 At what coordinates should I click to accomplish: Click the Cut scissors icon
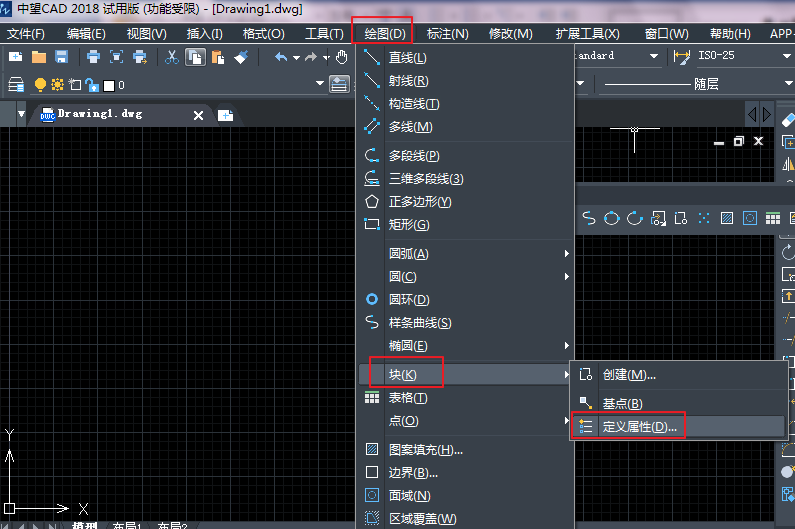tap(172, 57)
